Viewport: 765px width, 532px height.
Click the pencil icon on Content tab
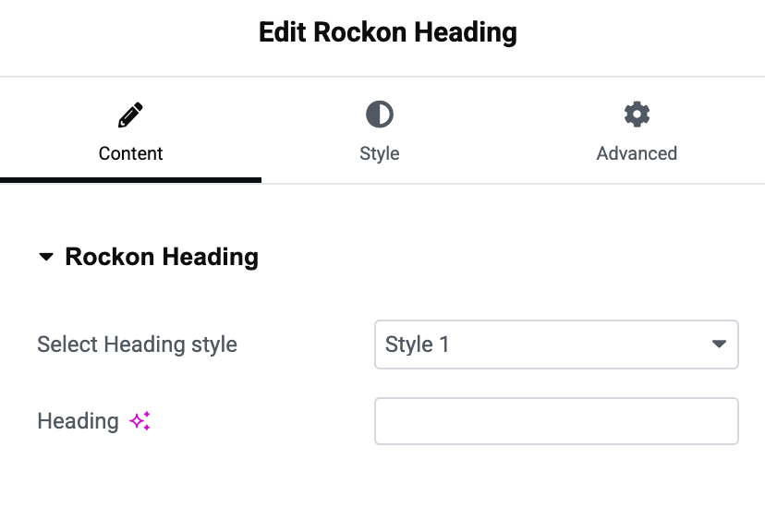pos(130,115)
